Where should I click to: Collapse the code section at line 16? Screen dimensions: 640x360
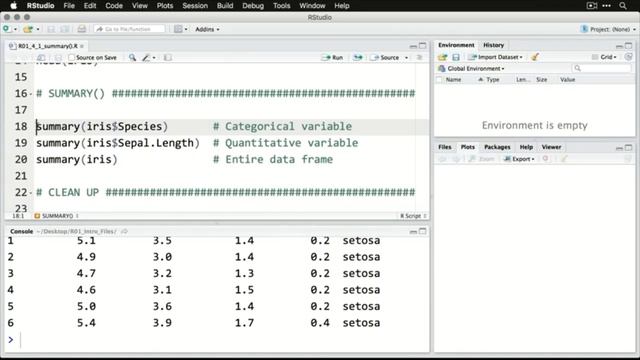pyautogui.click(x=31, y=94)
